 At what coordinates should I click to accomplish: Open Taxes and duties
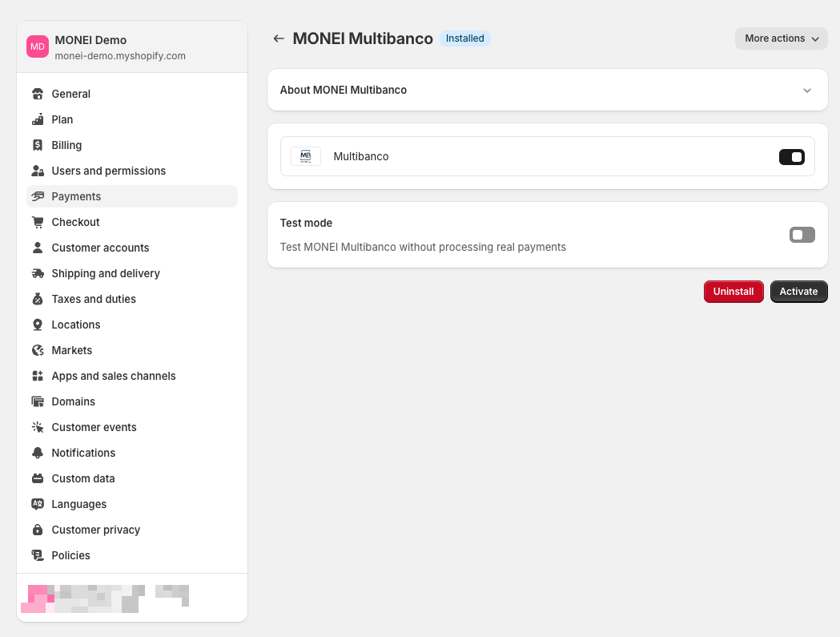click(x=132, y=299)
